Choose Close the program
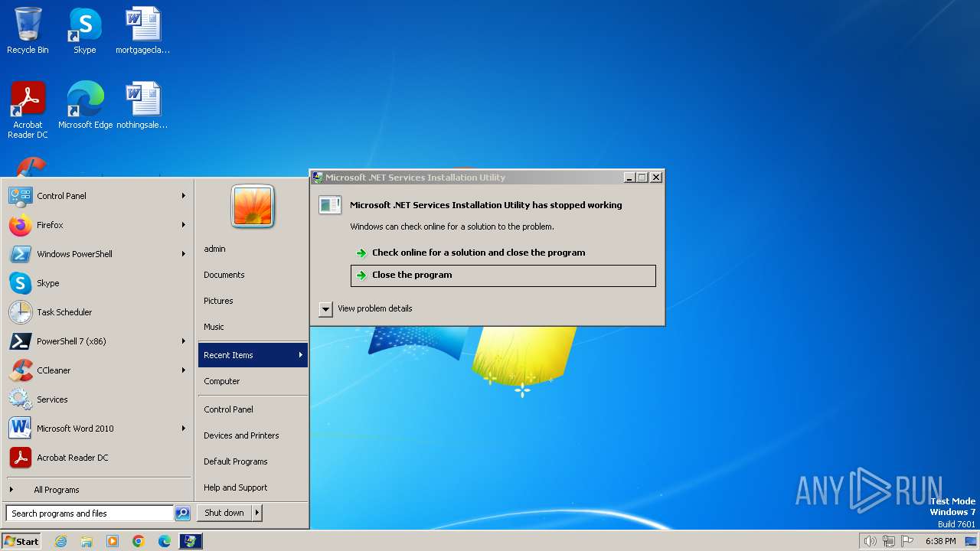 click(x=503, y=275)
